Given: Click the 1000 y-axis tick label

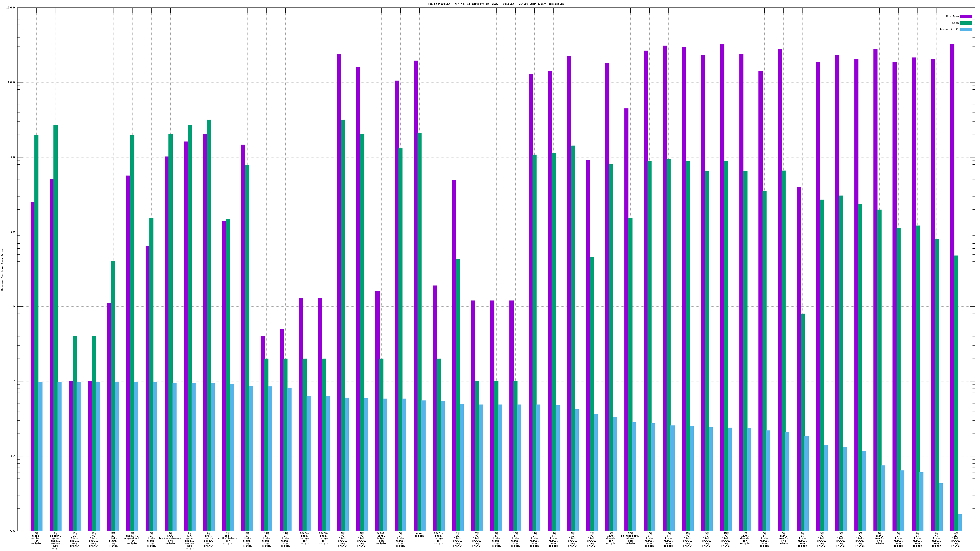Looking at the screenshot, I should (12, 157).
